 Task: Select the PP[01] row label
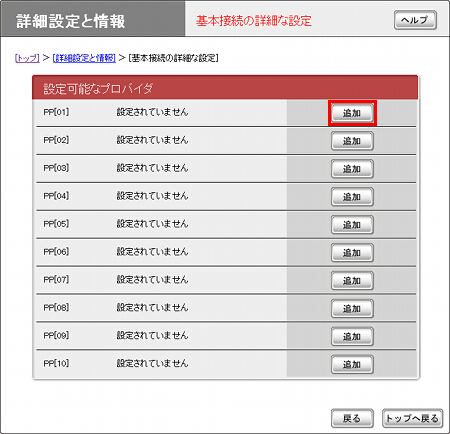click(x=56, y=112)
